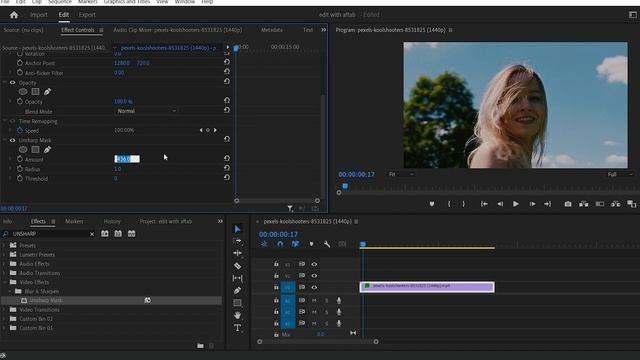Play the Program monitor

pos(516,204)
